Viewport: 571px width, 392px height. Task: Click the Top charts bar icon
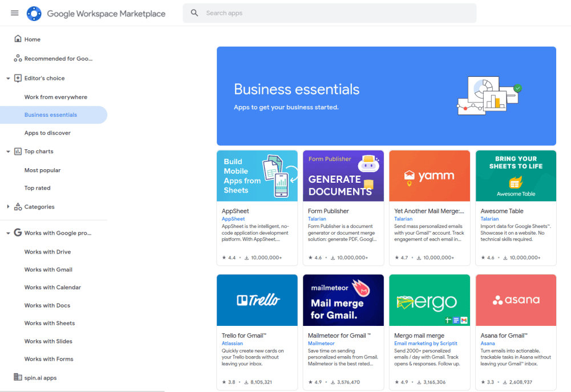click(18, 151)
